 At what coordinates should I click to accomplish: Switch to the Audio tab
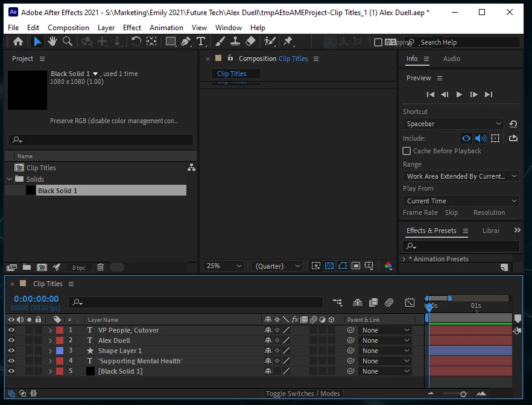[x=452, y=59]
